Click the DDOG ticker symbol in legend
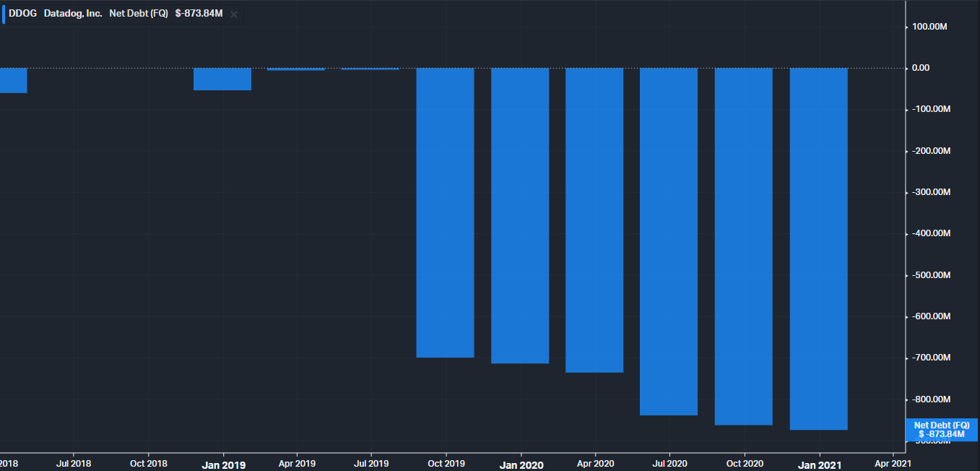 (x=22, y=14)
